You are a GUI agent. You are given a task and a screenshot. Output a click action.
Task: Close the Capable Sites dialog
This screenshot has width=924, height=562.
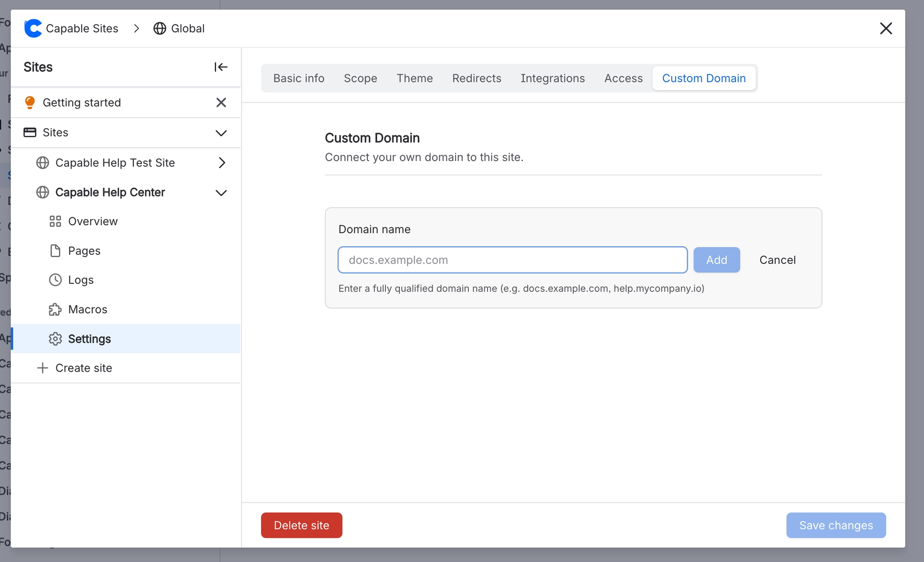886,28
